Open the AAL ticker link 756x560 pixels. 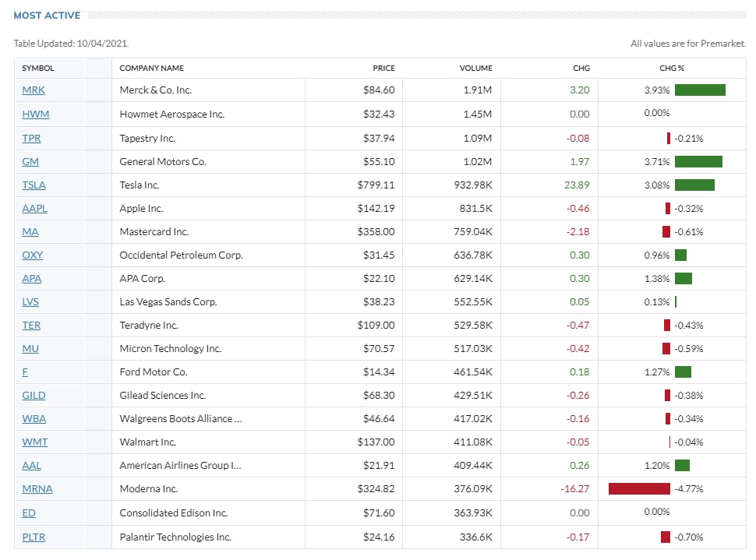[x=32, y=466]
